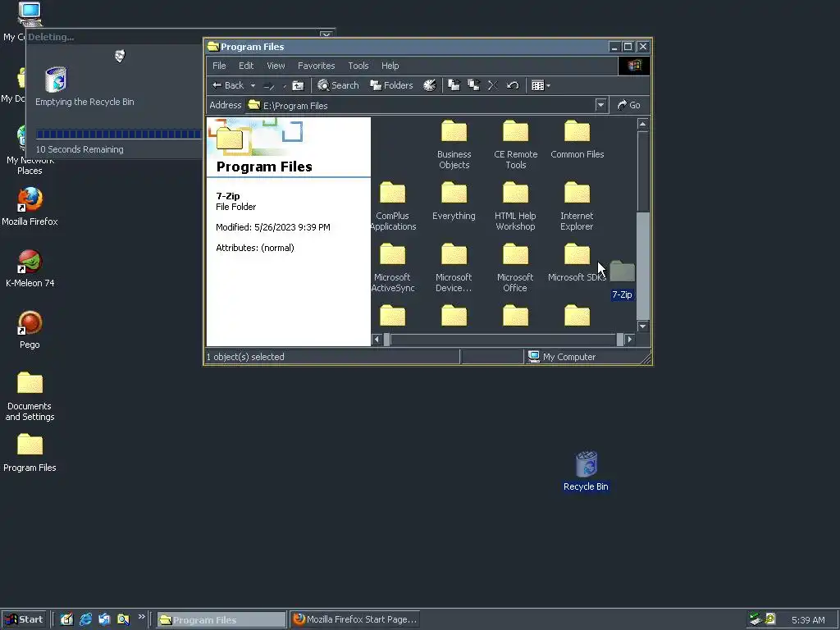Select the CE Remote Tools folder
The image size is (840, 630).
coord(515,144)
